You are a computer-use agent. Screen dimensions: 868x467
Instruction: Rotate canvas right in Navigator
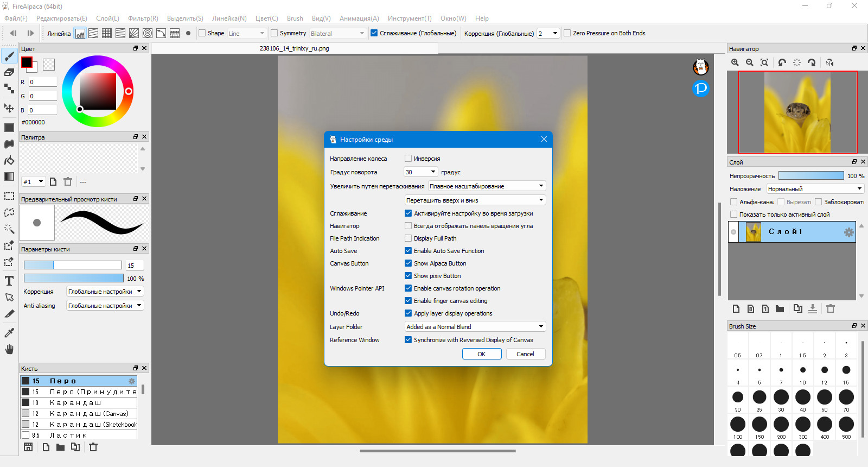pyautogui.click(x=812, y=62)
